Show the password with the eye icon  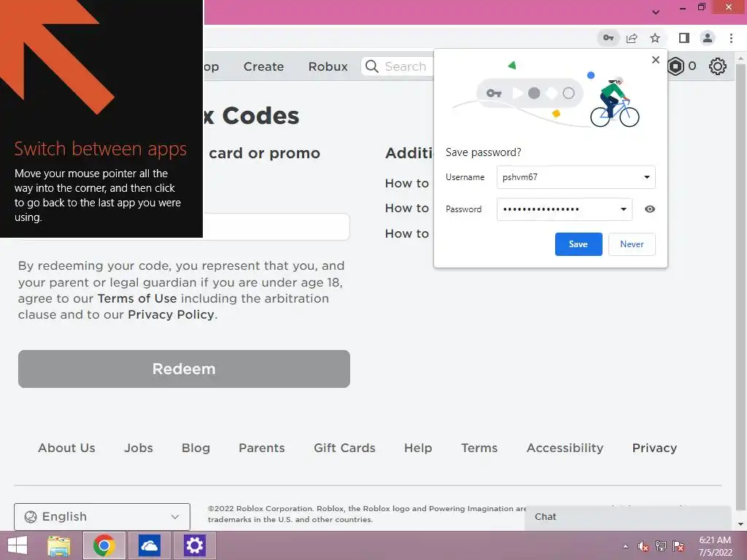click(x=650, y=209)
